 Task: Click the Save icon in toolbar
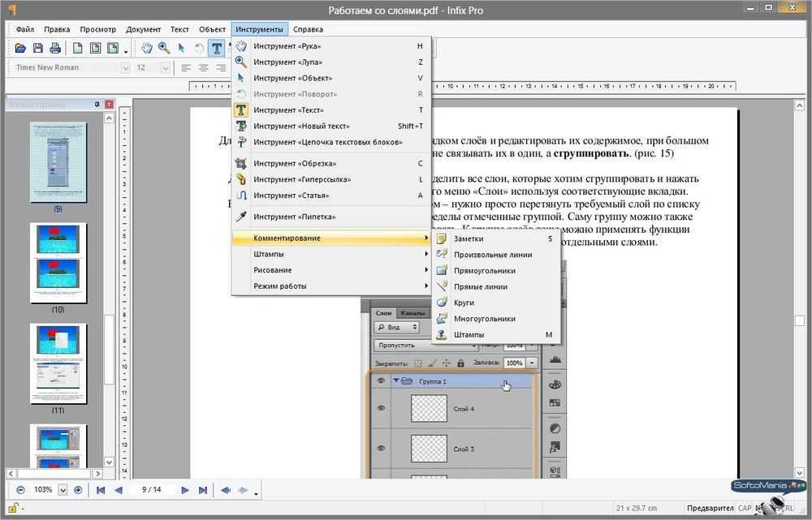click(38, 49)
